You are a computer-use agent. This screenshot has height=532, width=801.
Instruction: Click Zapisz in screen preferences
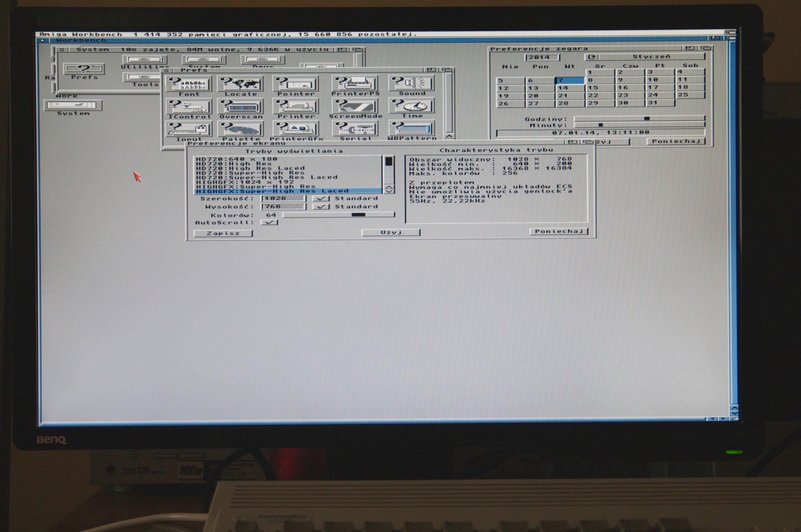pos(223,233)
